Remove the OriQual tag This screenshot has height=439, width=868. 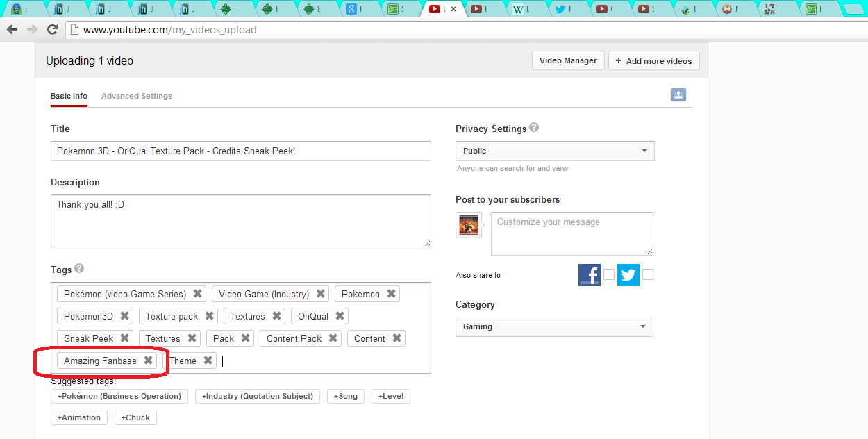tap(340, 316)
